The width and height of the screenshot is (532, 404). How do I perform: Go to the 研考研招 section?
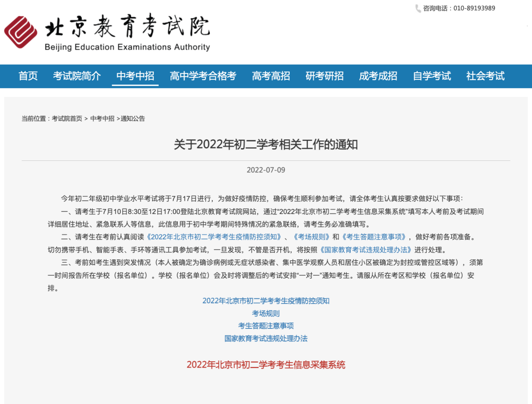[x=324, y=76]
